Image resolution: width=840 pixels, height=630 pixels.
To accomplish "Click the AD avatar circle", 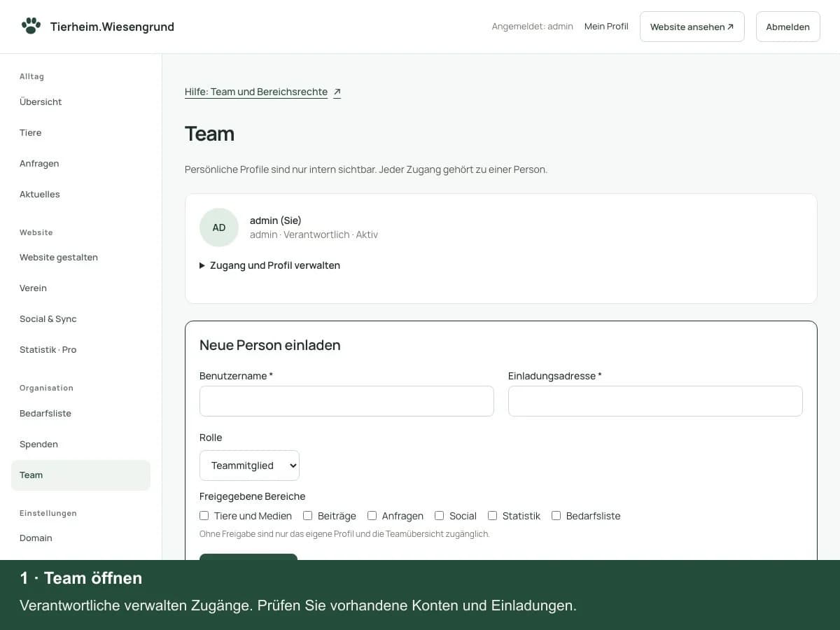I will click(219, 227).
